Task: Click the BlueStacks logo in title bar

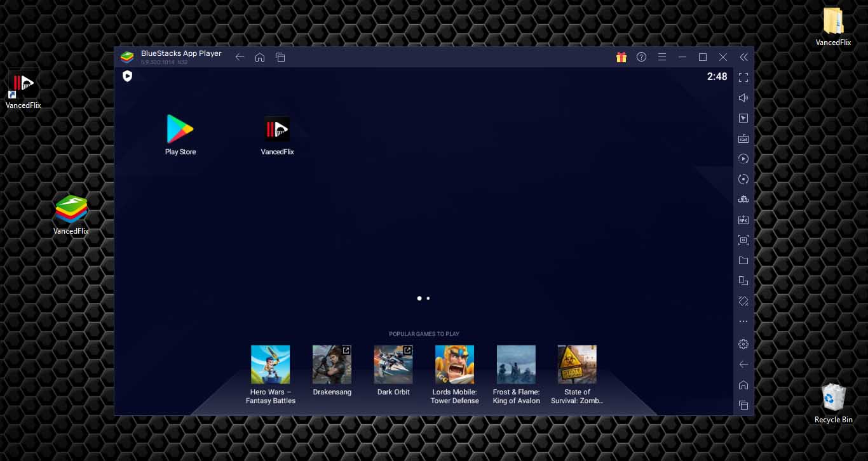Action: (127, 57)
